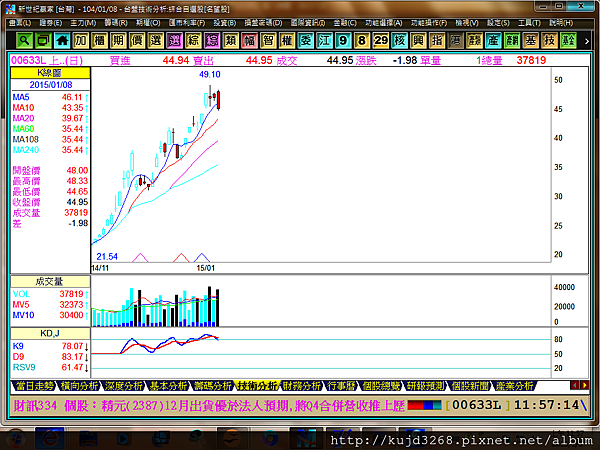Viewport: 600px width, 450px height.
Task: Switch to the 財務分析 tab
Action: pos(302,386)
